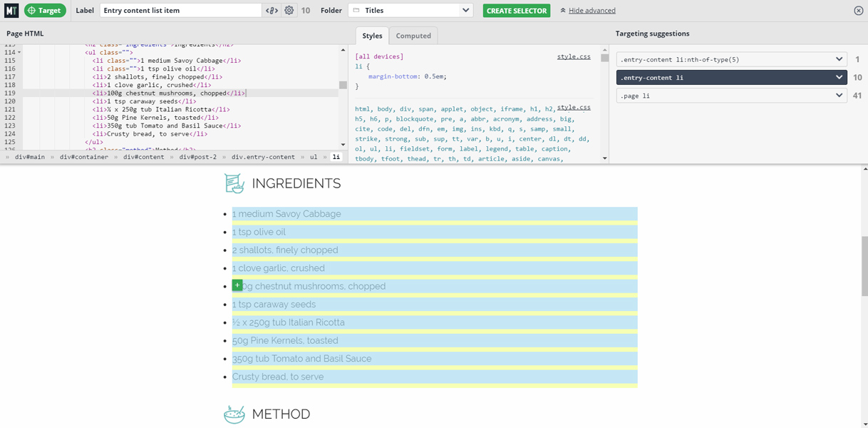Image resolution: width=868 pixels, height=428 pixels.
Task: Click the Ingredients heading bowl icon
Action: [234, 183]
